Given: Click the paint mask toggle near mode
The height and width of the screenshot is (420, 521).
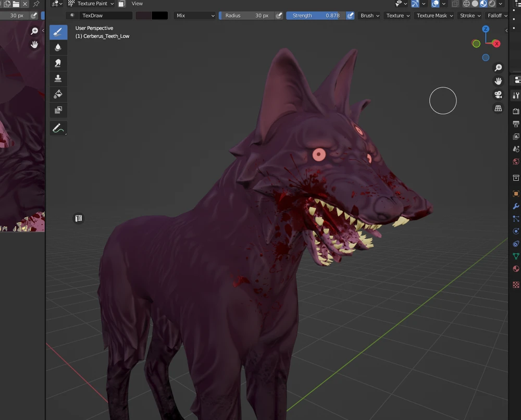Looking at the screenshot, I should coord(122,4).
